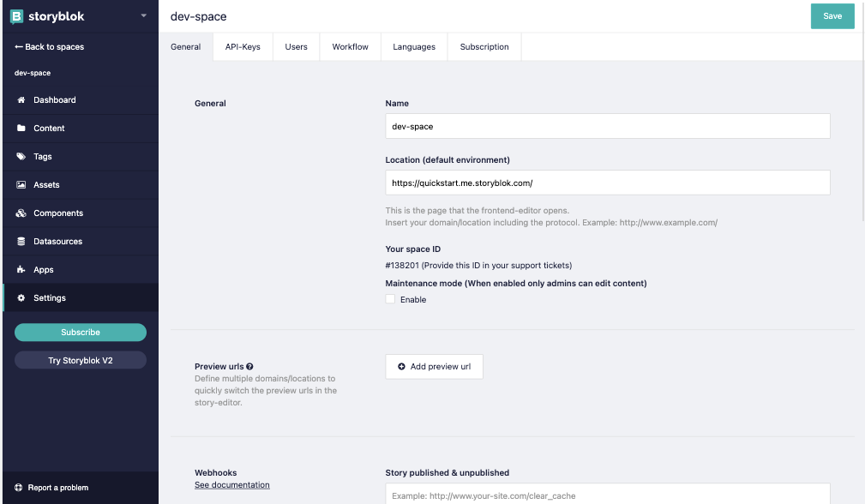
Task: Open the See documentation link
Action: click(232, 484)
